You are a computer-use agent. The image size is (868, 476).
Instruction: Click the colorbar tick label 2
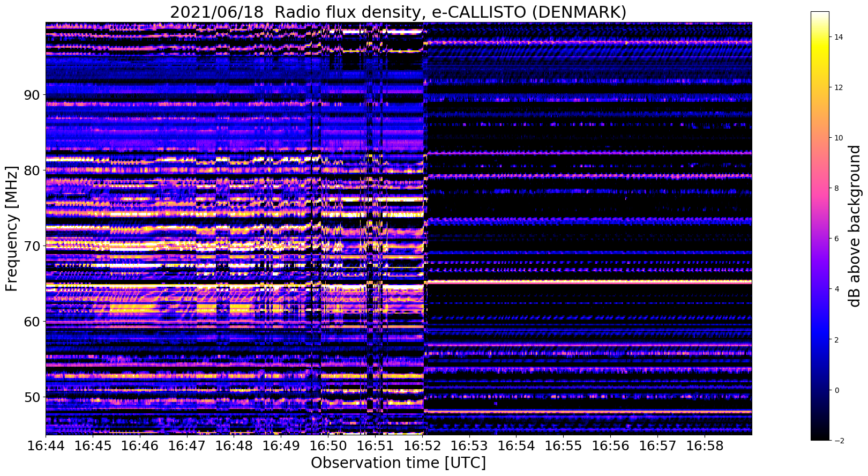tap(836, 340)
